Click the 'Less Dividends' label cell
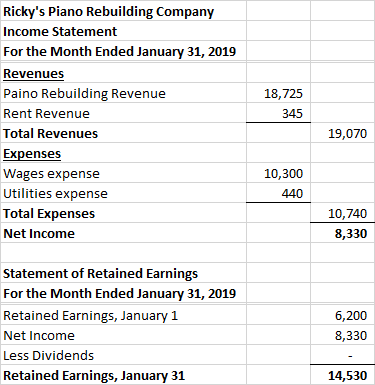 pyautogui.click(x=123, y=355)
